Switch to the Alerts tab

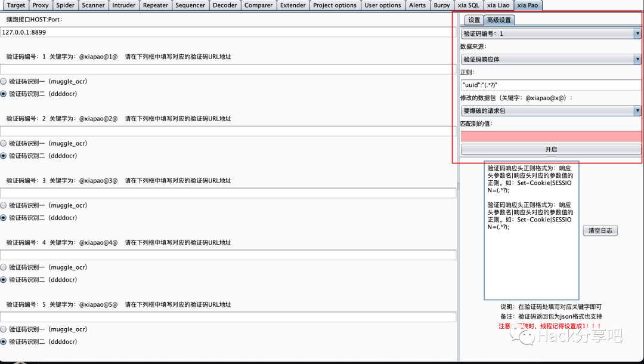click(417, 5)
